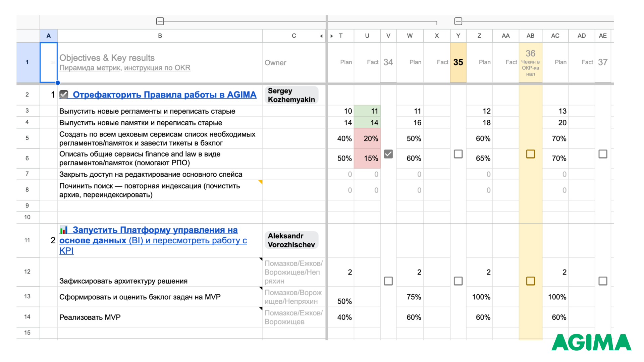Viewport: 644px width, 362px height.
Task: Enable the orange checkbox in column AB row 12
Action: [530, 281]
